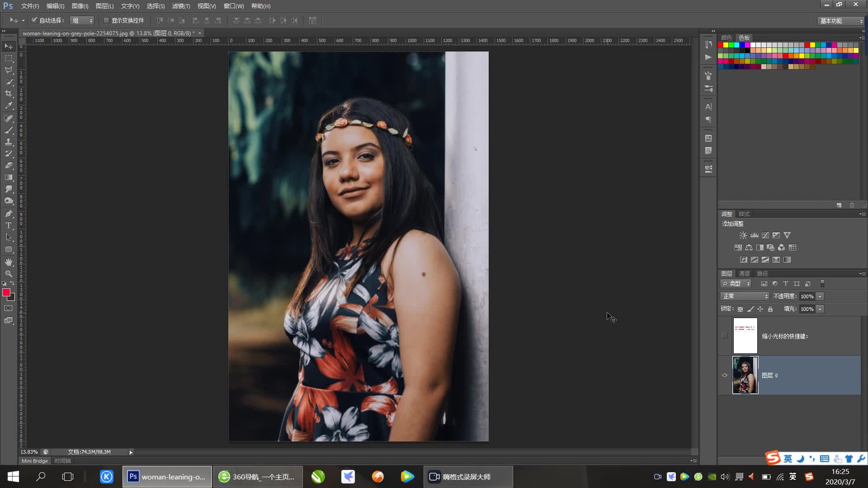Expand the 不透明度 opacity slider arrow
868x488 pixels.
pos(820,296)
